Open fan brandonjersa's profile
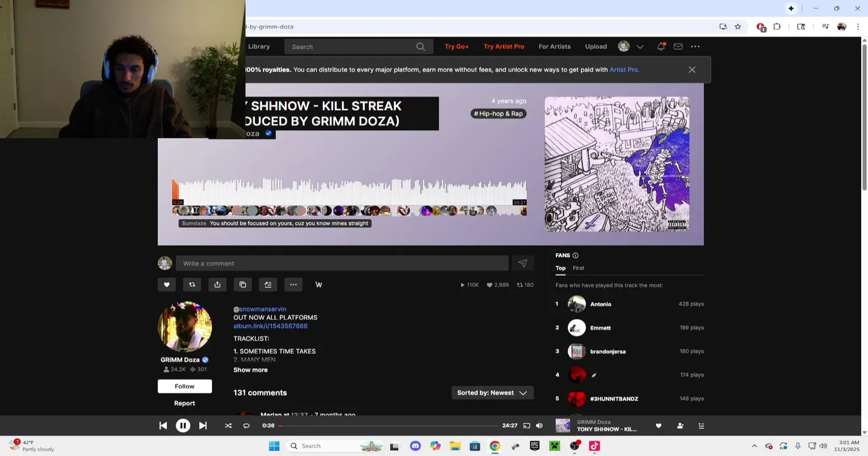868x456 pixels. point(608,351)
